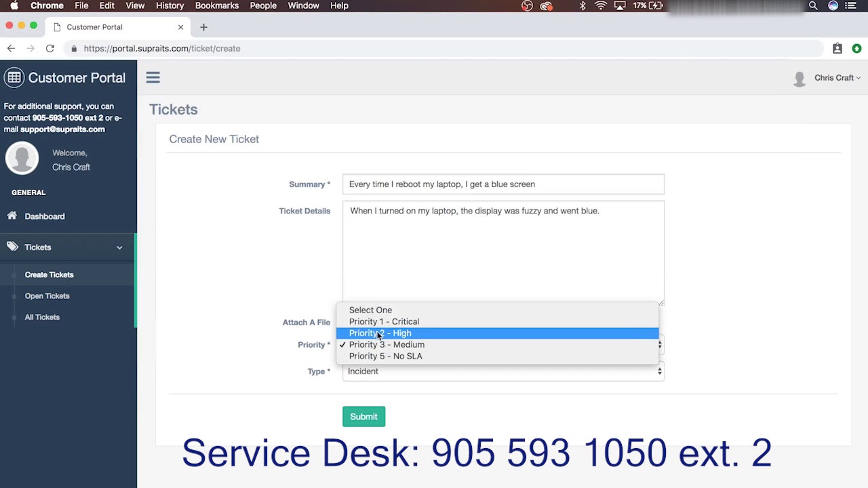Click the clipboard extension icon in Chrome toolbar
868x488 pixels.
tap(837, 48)
